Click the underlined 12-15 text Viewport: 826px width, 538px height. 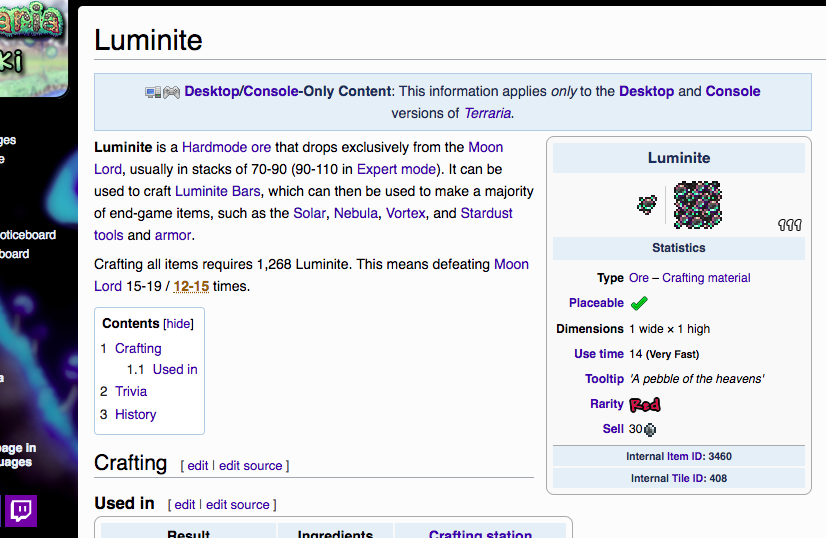pos(191,286)
